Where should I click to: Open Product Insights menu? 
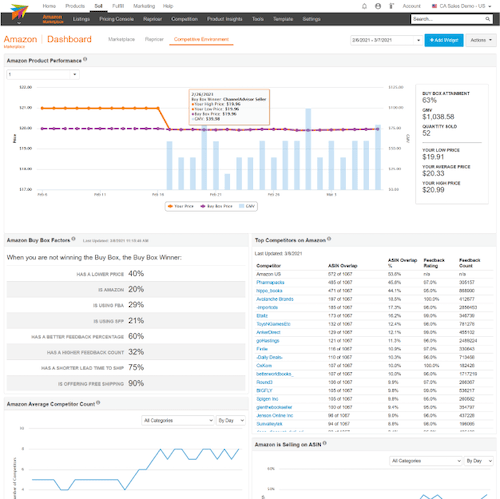click(x=225, y=19)
